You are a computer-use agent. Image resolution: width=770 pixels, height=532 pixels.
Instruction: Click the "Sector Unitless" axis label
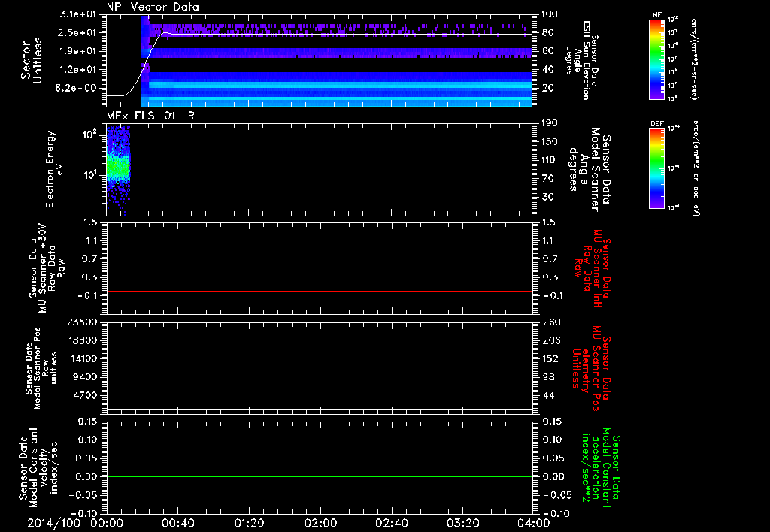[32, 60]
